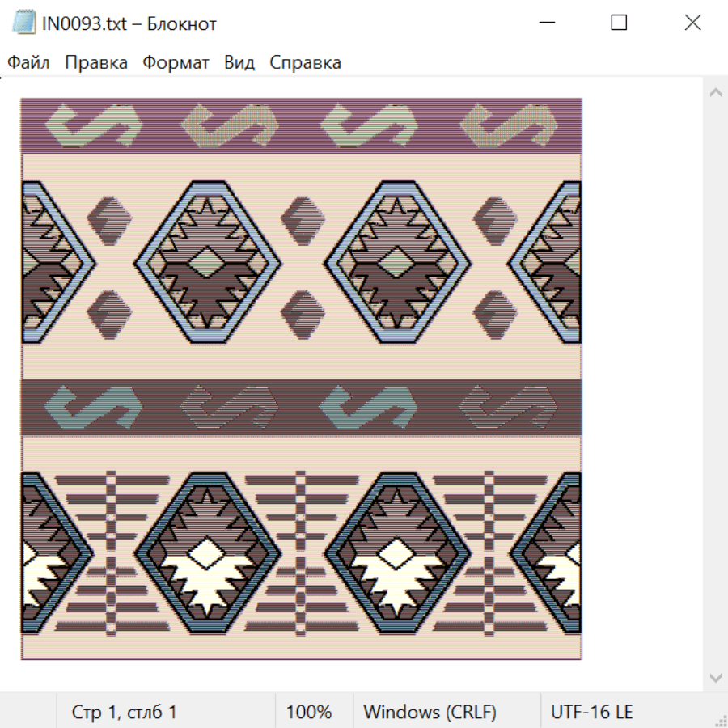The image size is (728, 728).
Task: Minimize the Блокнот window
Action: pyautogui.click(x=545, y=23)
